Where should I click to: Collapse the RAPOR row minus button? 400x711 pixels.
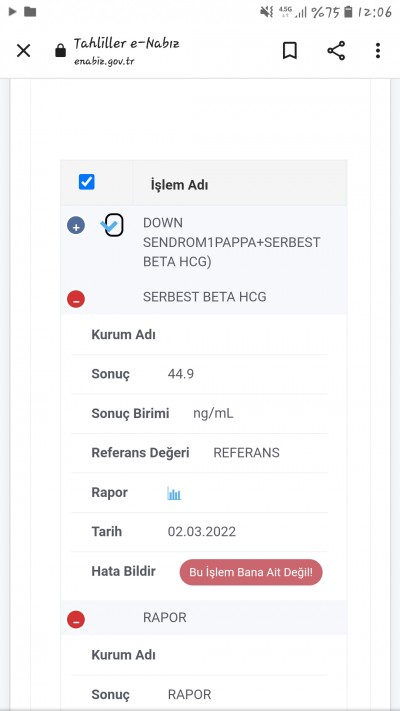(x=76, y=619)
